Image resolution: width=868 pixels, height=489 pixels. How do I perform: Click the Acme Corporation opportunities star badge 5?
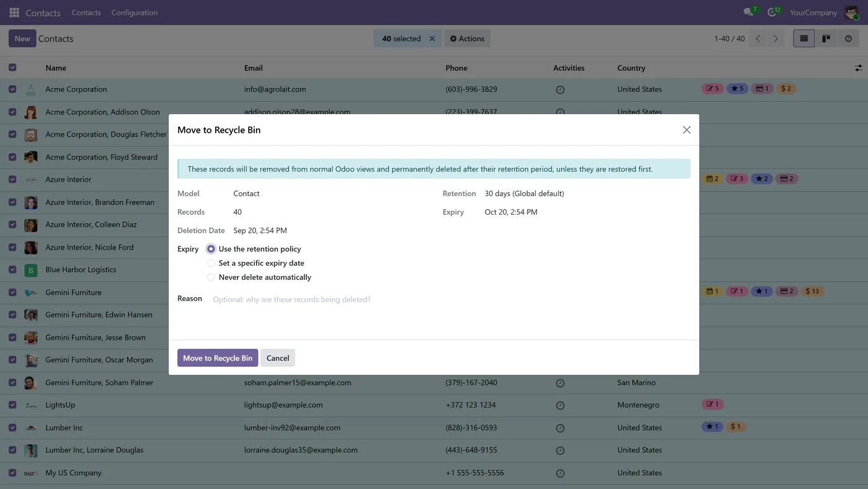pos(737,89)
